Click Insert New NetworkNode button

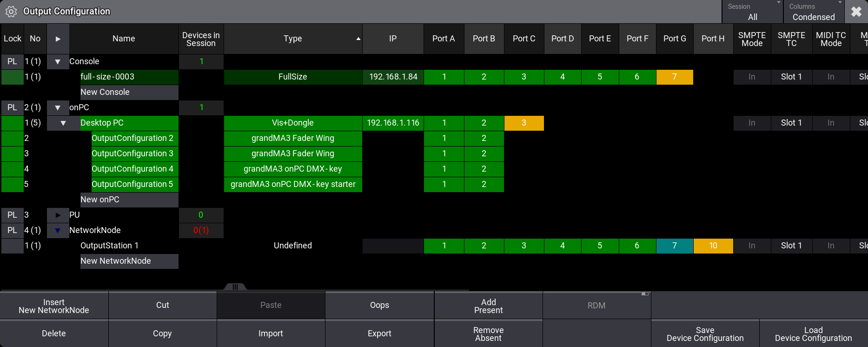54,306
